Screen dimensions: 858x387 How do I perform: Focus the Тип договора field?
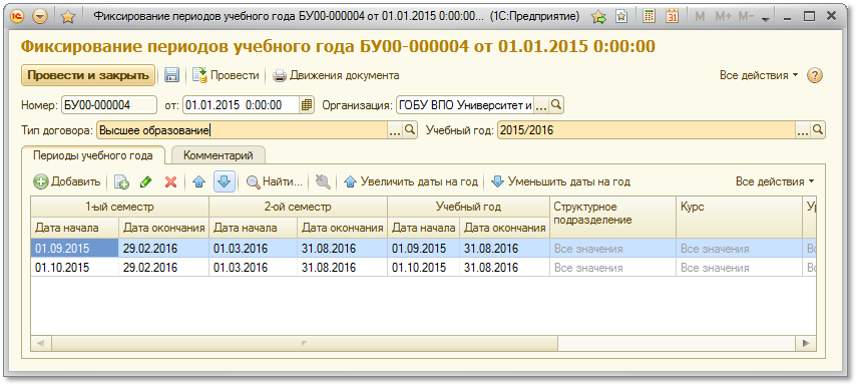tap(242, 130)
